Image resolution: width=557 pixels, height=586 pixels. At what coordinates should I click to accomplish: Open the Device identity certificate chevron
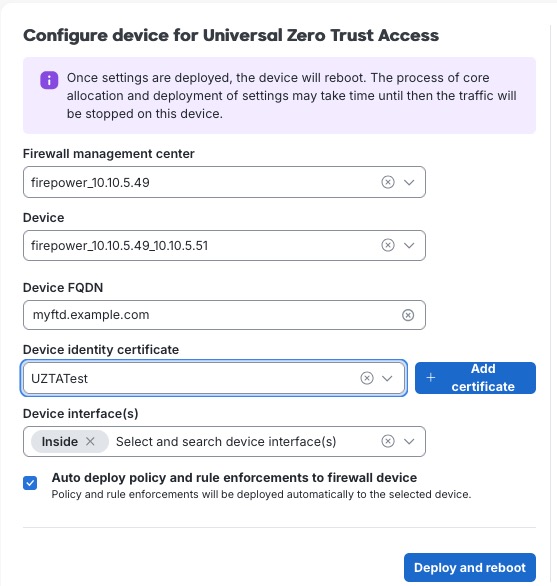(387, 379)
